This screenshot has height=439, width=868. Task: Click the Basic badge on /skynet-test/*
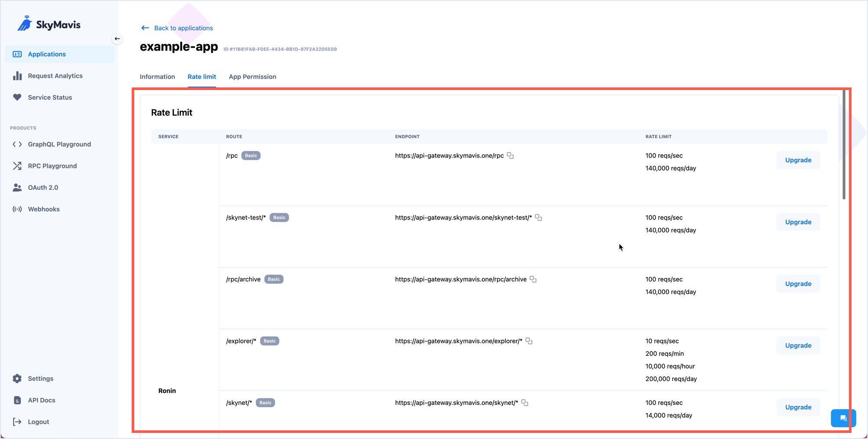pos(279,217)
